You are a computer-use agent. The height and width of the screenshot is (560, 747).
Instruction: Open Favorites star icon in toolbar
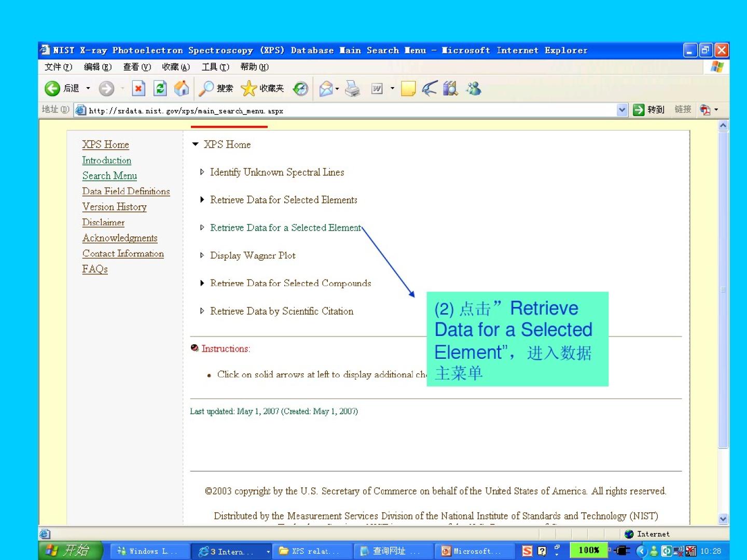[x=249, y=89]
